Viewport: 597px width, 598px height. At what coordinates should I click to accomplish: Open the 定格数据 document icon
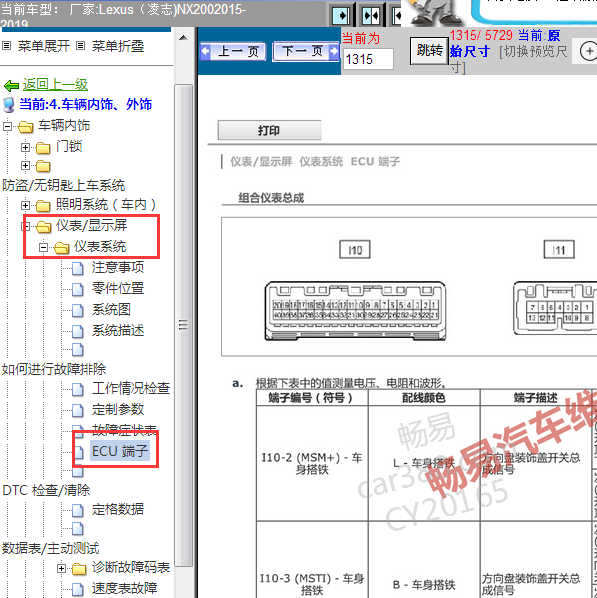[78, 510]
